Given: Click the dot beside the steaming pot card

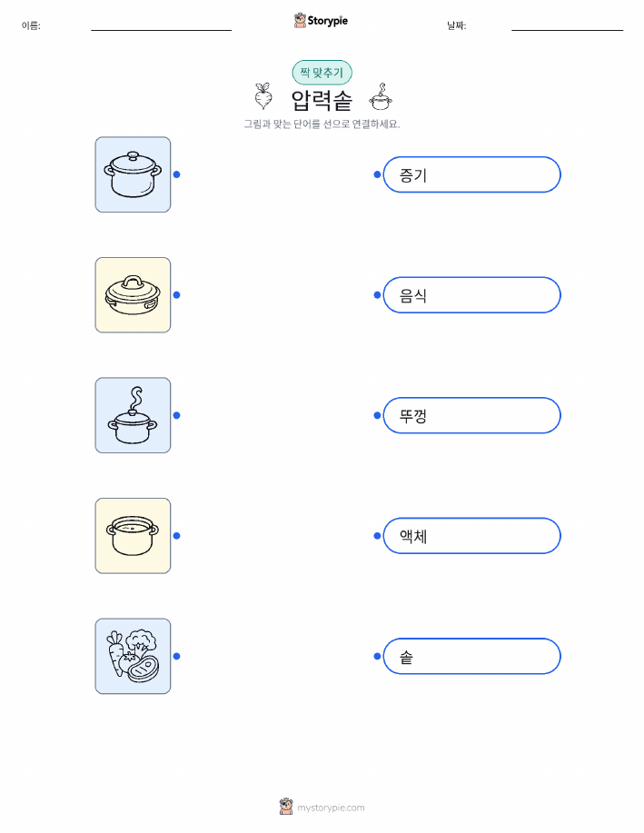Looking at the screenshot, I should point(177,415).
